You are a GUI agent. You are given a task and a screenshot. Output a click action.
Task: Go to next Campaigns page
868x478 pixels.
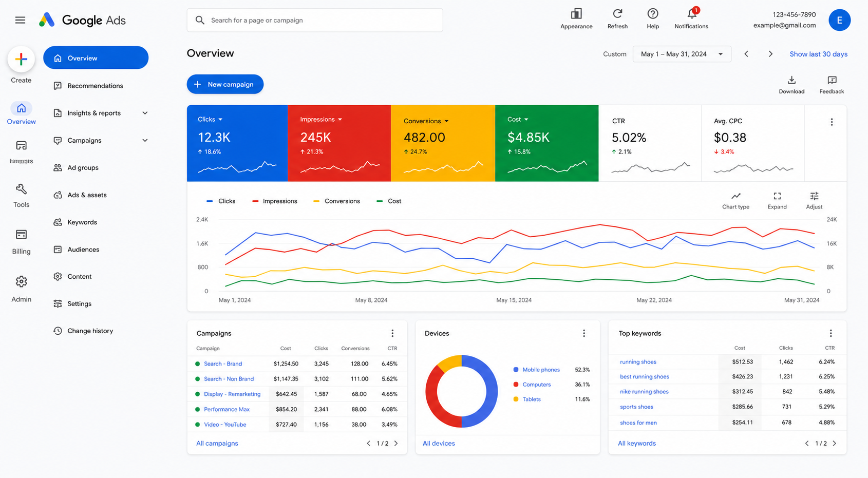[x=396, y=443]
